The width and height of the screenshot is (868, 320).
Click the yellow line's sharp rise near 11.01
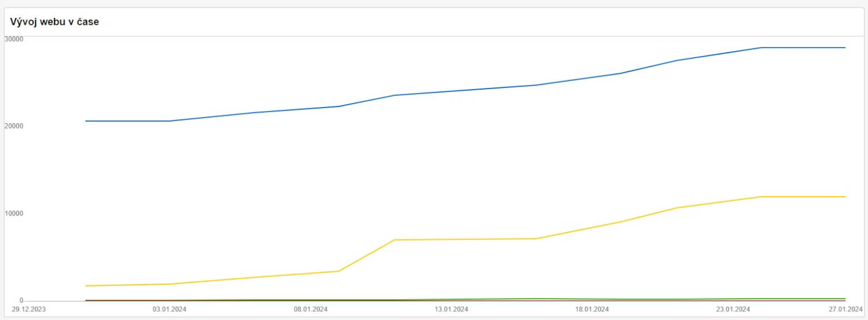(x=367, y=255)
